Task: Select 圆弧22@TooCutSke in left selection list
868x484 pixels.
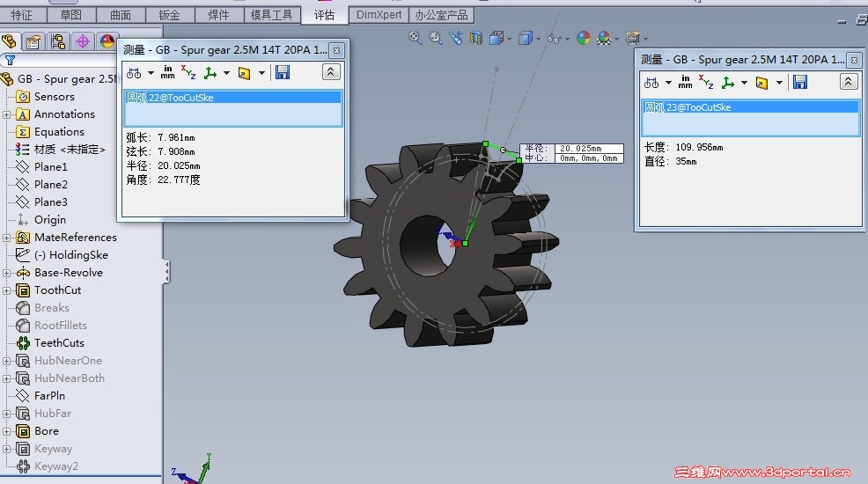Action: click(x=232, y=98)
